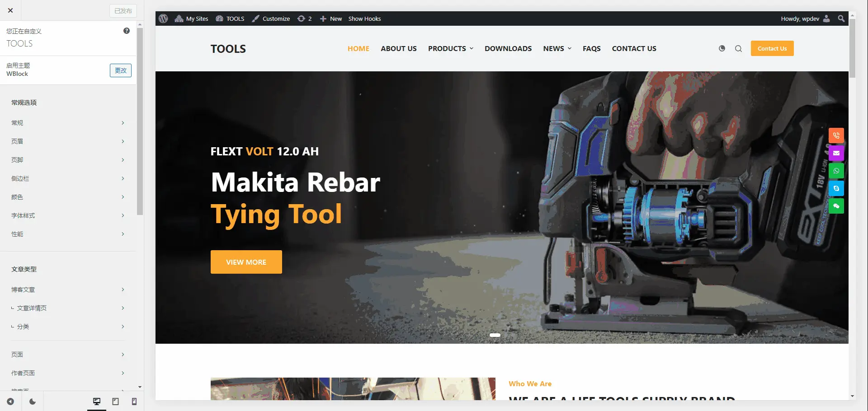Expand the PRODUCTS dropdown menu
The width and height of the screenshot is (868, 411).
pos(450,49)
